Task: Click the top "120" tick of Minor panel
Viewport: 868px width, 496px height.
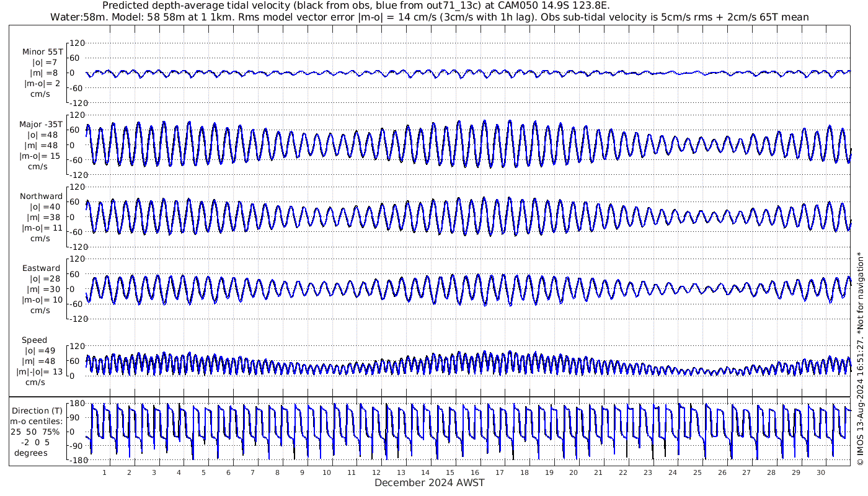Action: pyautogui.click(x=76, y=43)
